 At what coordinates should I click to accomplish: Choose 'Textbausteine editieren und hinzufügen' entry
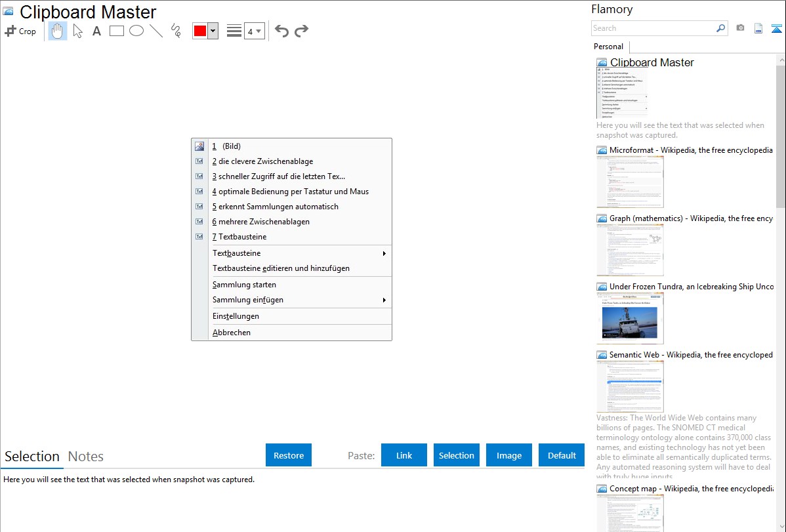coord(292,268)
